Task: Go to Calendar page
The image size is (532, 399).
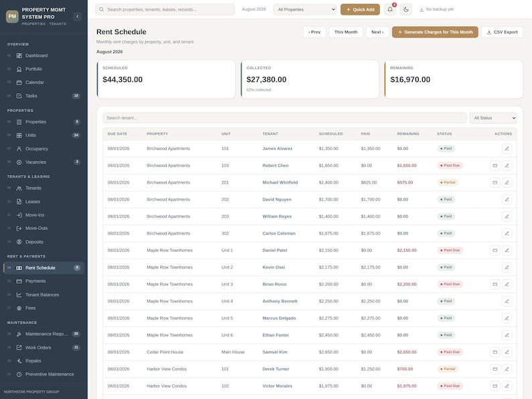Action: (44, 82)
